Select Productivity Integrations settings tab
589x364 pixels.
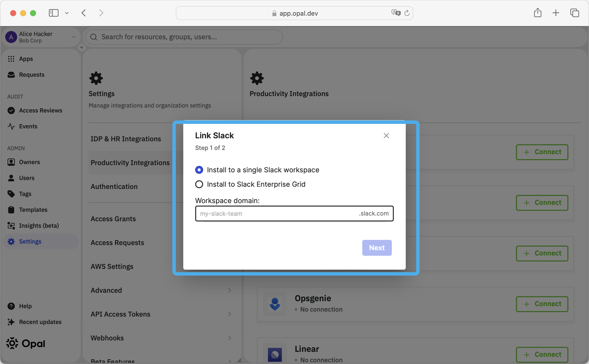tap(130, 163)
